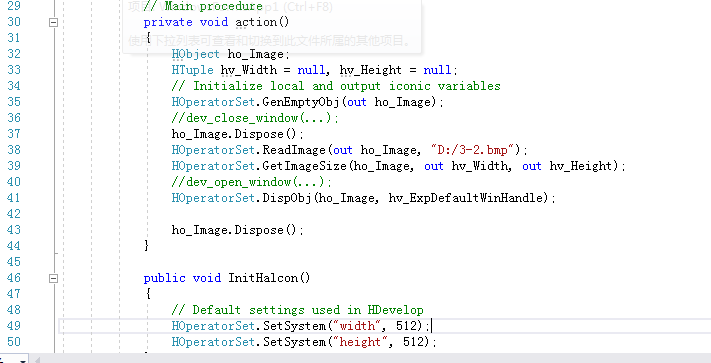Image resolution: width=711 pixels, height=363 pixels.
Task: Collapse the InitHalcon() method outline box
Action: 54,278
